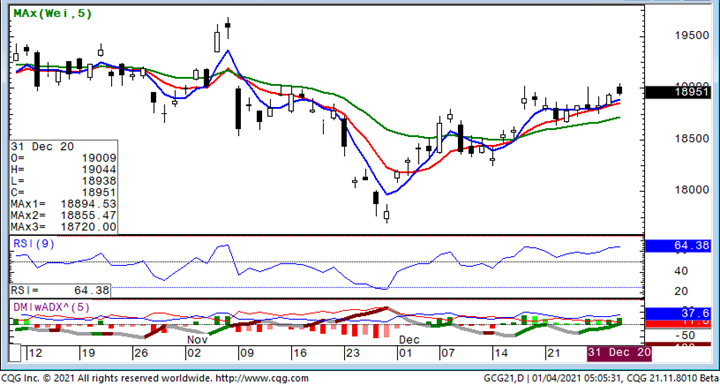Click the 18000 price axis label

[x=693, y=190]
